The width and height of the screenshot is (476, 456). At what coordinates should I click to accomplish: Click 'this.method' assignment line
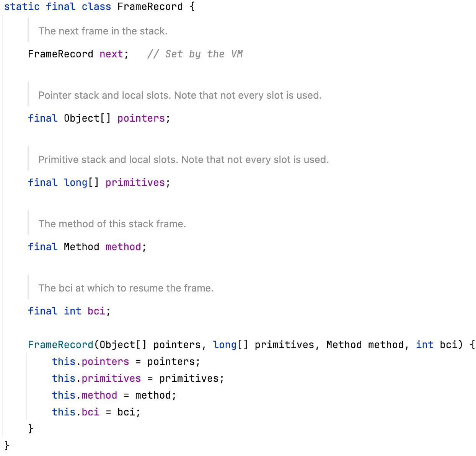114,395
